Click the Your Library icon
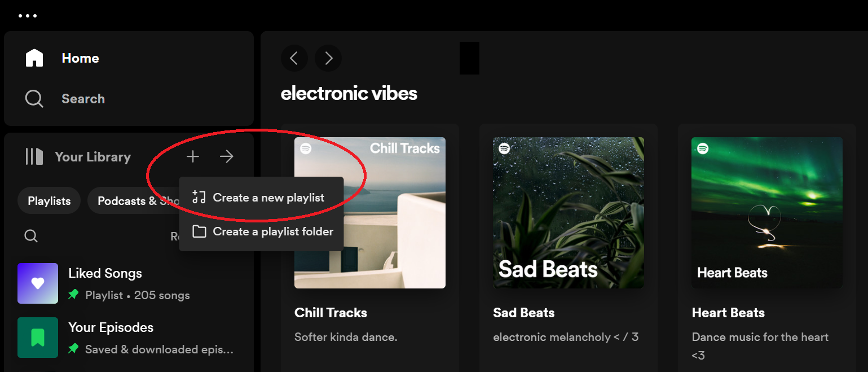 [x=34, y=156]
